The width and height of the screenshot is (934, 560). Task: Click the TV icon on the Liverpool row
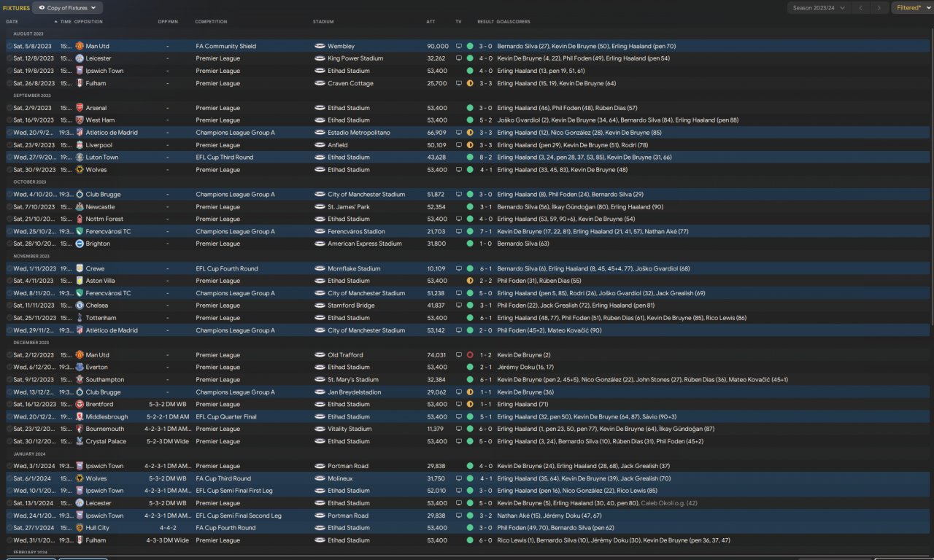(459, 145)
